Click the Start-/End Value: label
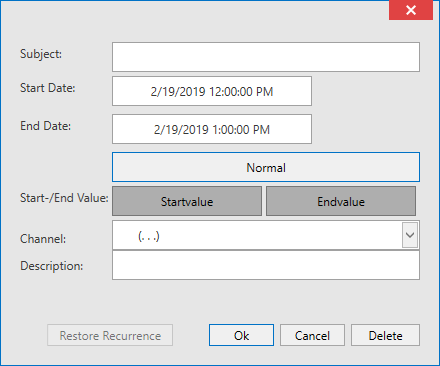This screenshot has width=440, height=366. tap(64, 198)
